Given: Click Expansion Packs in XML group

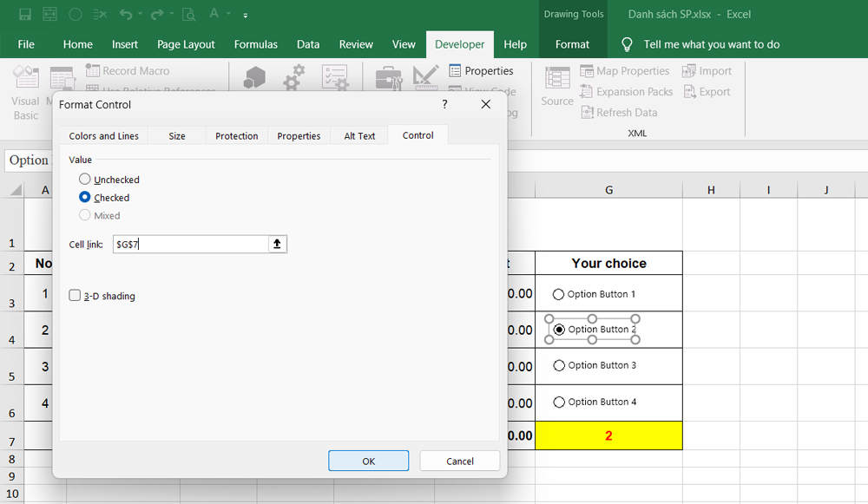Looking at the screenshot, I should pyautogui.click(x=626, y=92).
